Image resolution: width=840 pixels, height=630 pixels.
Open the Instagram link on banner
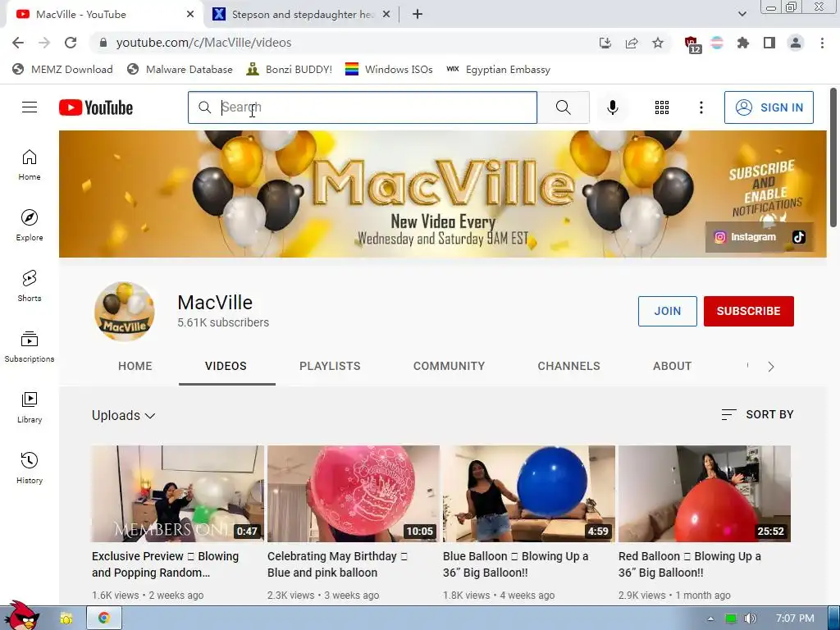[x=745, y=237]
